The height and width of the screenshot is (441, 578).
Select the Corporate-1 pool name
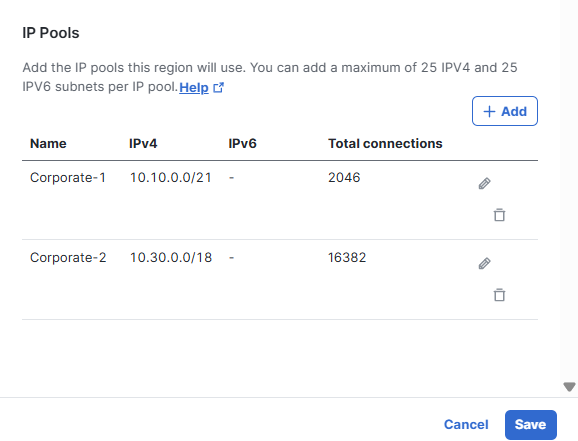pos(68,177)
